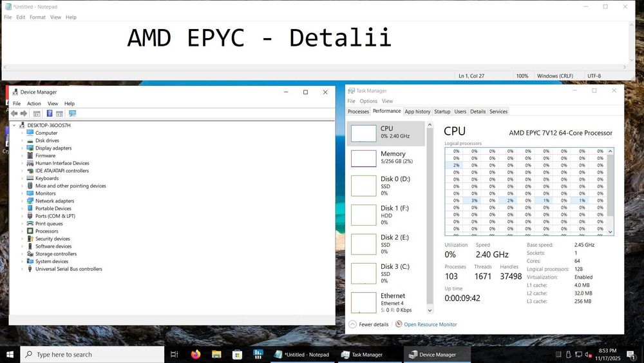This screenshot has height=363, width=644.
Task: Click the Task View taskbar icon
Action: 174,355
